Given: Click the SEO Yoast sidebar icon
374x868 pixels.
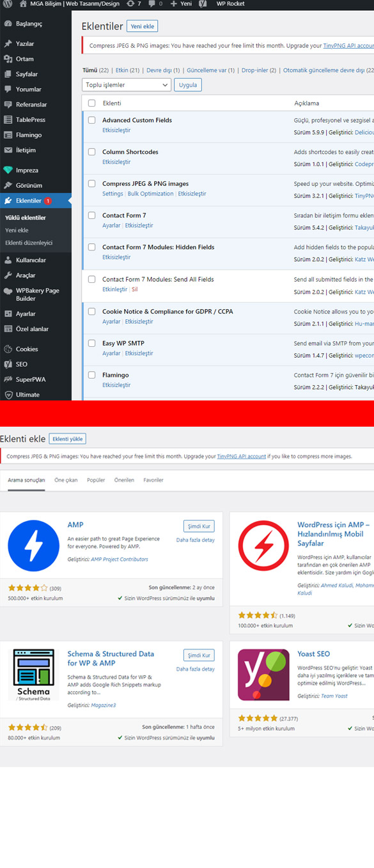Looking at the screenshot, I should pyautogui.click(x=8, y=364).
